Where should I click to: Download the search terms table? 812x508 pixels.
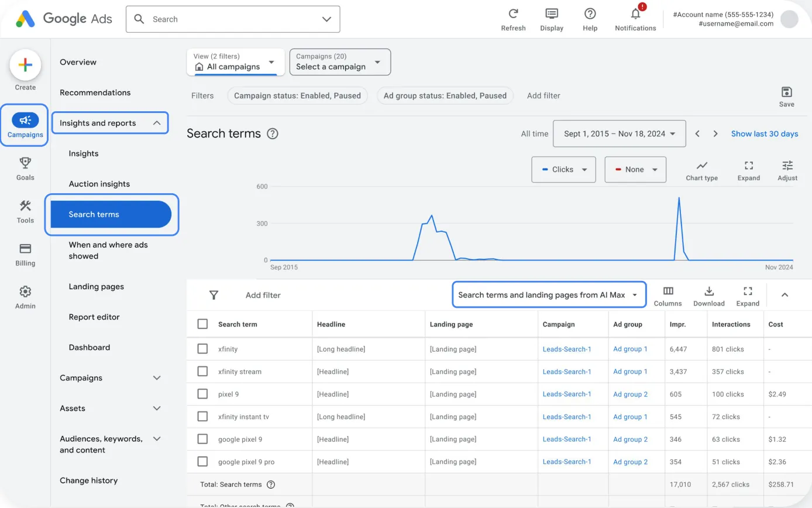709,291
